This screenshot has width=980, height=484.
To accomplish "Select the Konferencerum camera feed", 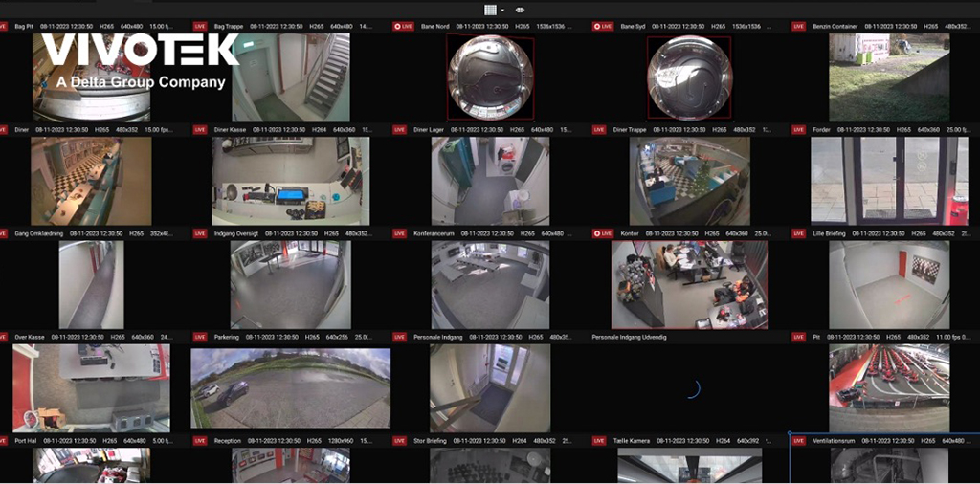I will point(489,284).
